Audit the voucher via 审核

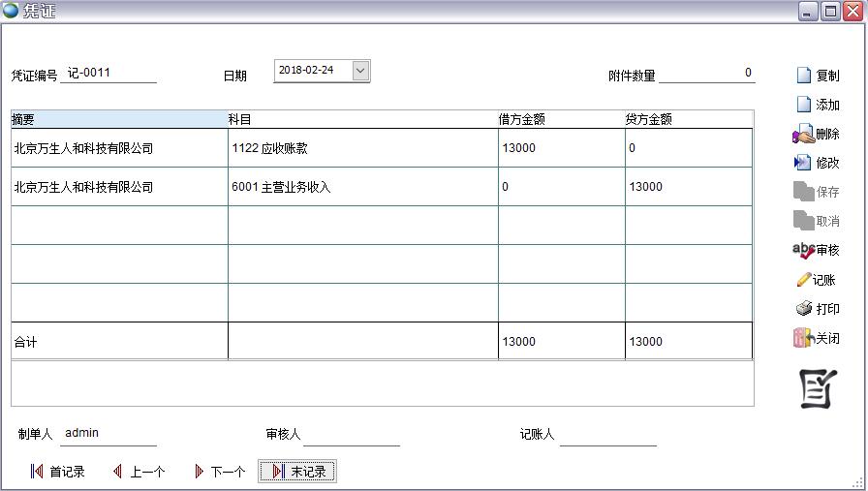(x=816, y=250)
